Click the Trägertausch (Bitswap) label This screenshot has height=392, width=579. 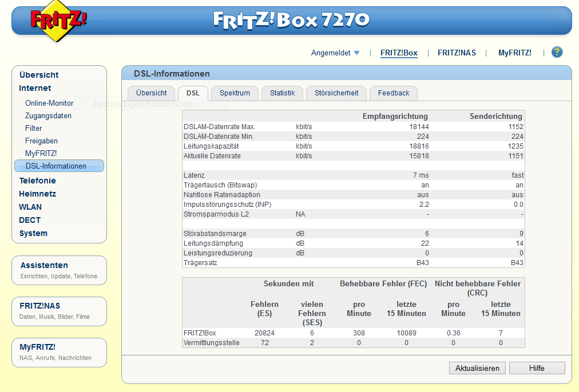(x=220, y=185)
